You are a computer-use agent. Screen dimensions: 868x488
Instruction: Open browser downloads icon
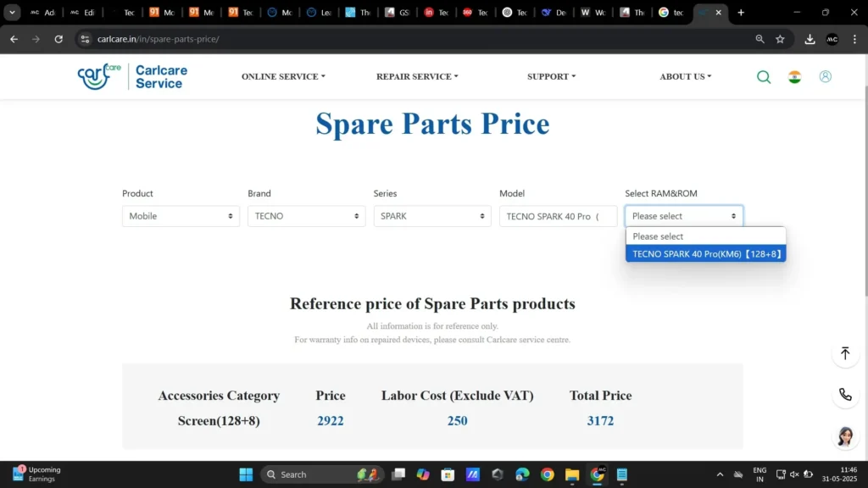(x=810, y=39)
